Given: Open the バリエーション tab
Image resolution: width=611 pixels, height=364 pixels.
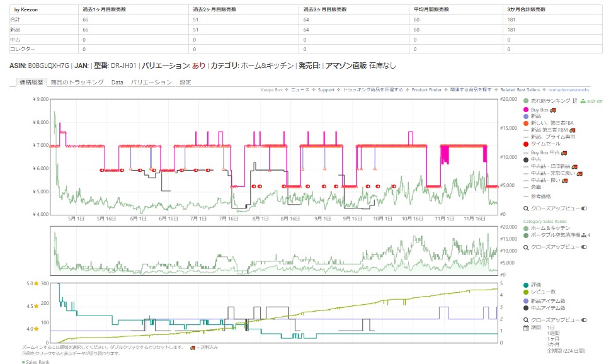Looking at the screenshot, I should (x=151, y=82).
